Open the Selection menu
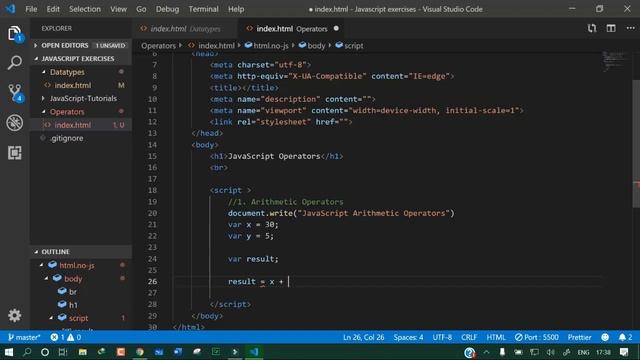 (x=84, y=9)
